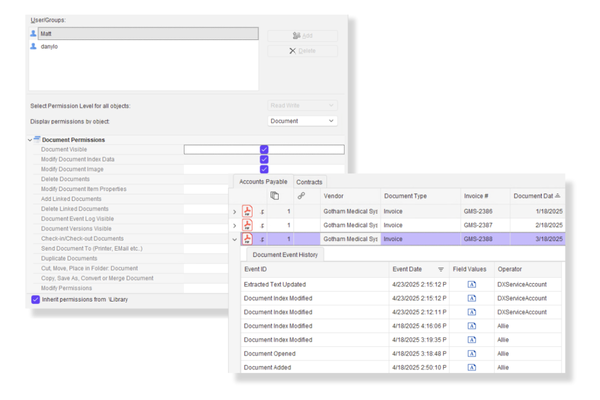The height and width of the screenshot is (400, 600).
Task: Select Document Event Log Visible row
Action: [x=130, y=219]
